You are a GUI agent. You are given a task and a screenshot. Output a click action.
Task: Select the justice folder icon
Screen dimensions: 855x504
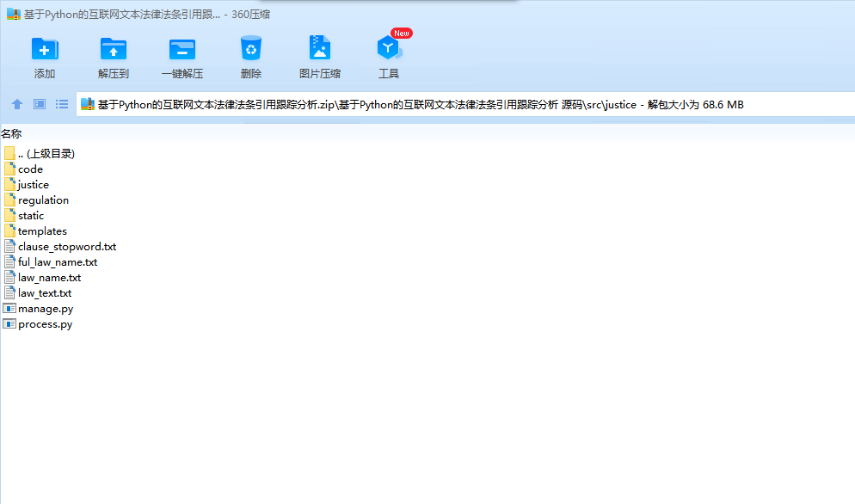9,184
